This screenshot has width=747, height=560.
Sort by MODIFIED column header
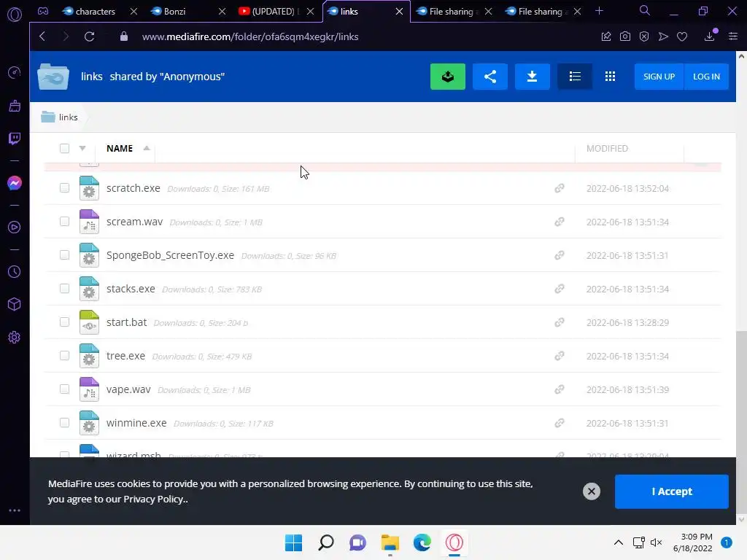click(607, 149)
